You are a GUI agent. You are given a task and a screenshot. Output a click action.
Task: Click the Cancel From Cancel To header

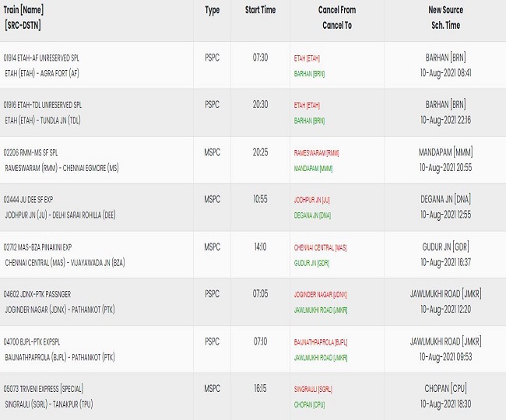[x=337, y=17]
